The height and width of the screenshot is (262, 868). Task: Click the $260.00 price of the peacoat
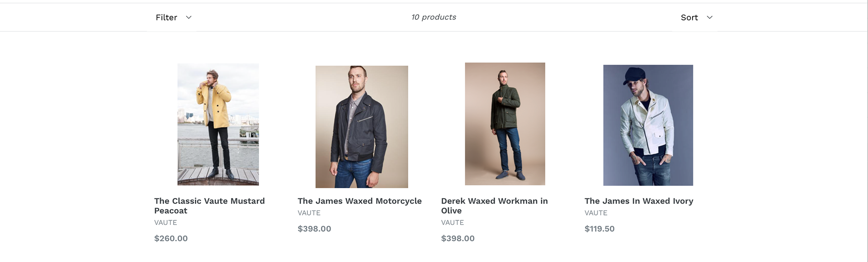(x=171, y=238)
